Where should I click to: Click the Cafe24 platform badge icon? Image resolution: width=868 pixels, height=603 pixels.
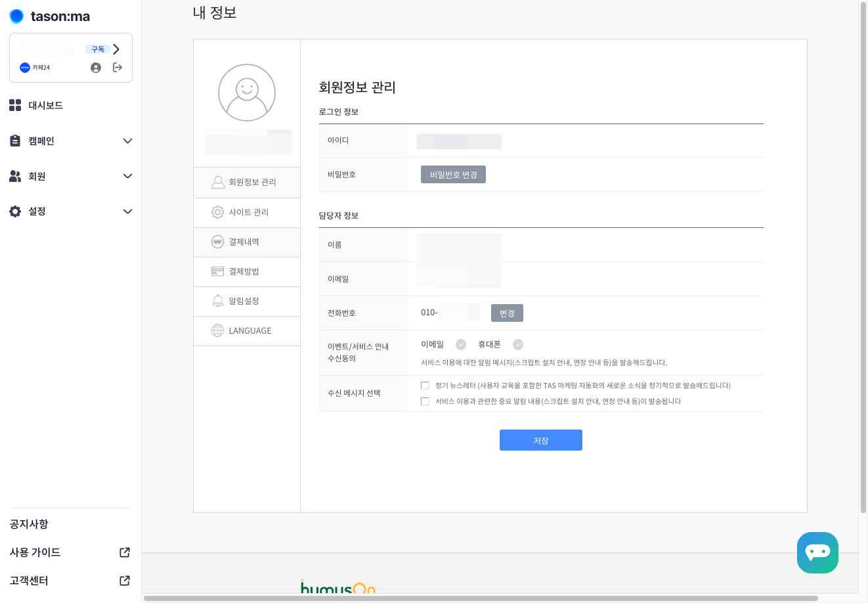(25, 68)
